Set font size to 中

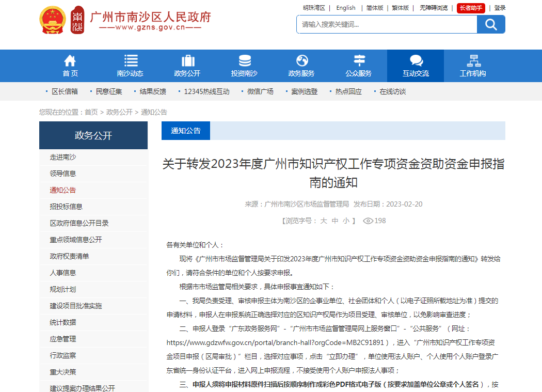[335, 221]
